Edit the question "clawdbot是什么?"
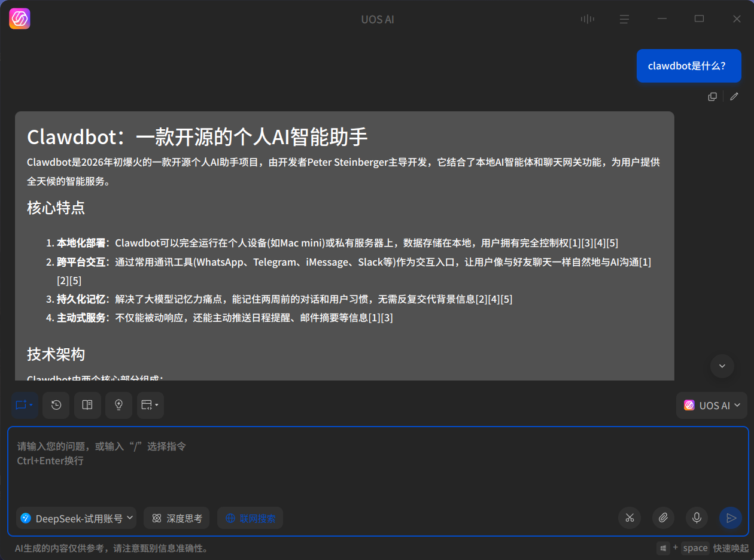This screenshot has height=560, width=754. (734, 96)
